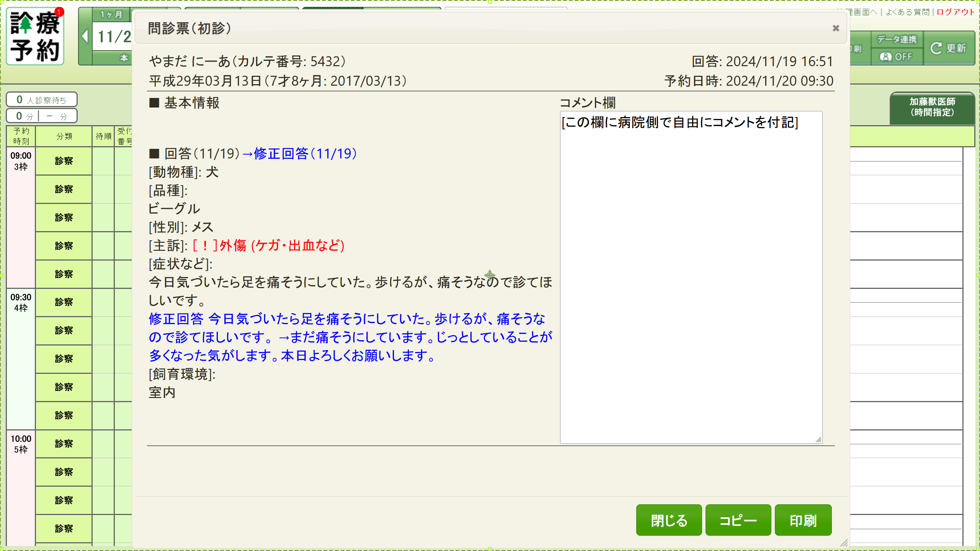
Task: Open the date picker by clicking the 11/2 field
Action: click(115, 36)
